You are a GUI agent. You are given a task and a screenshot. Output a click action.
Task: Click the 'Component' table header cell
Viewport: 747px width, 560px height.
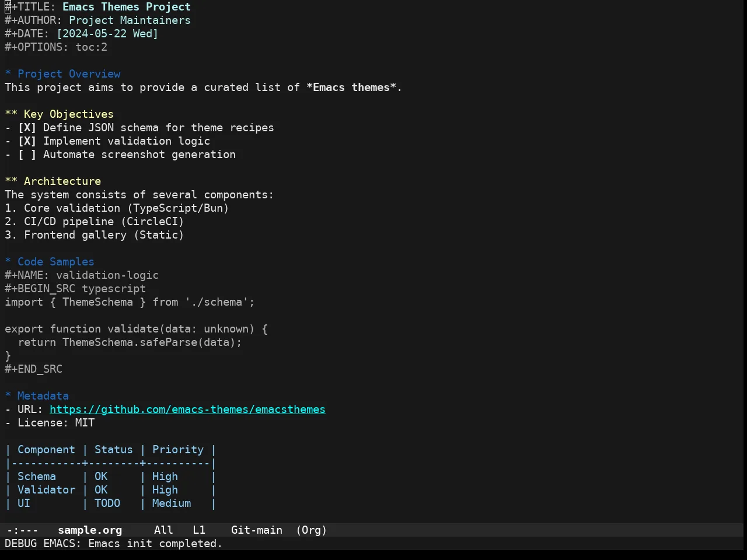tap(46, 450)
